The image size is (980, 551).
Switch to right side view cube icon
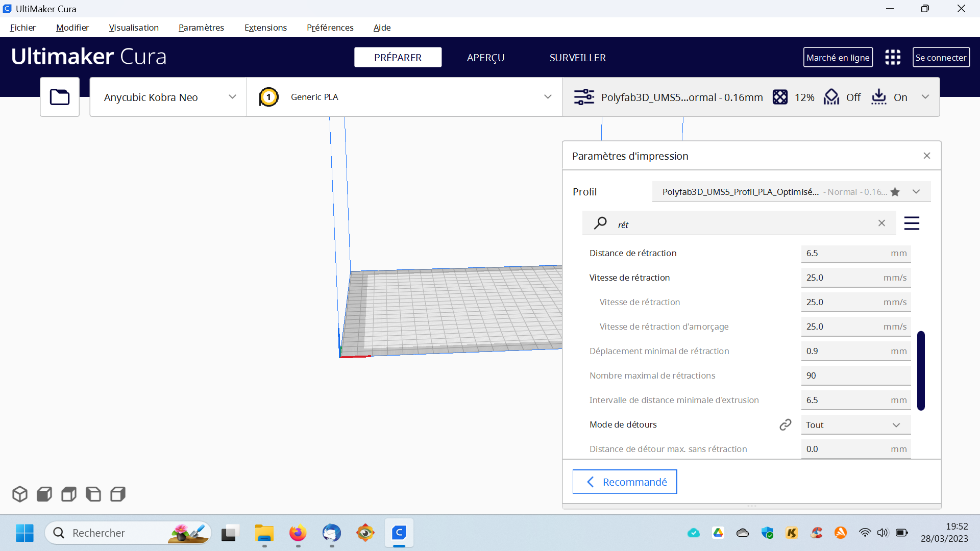118,494
